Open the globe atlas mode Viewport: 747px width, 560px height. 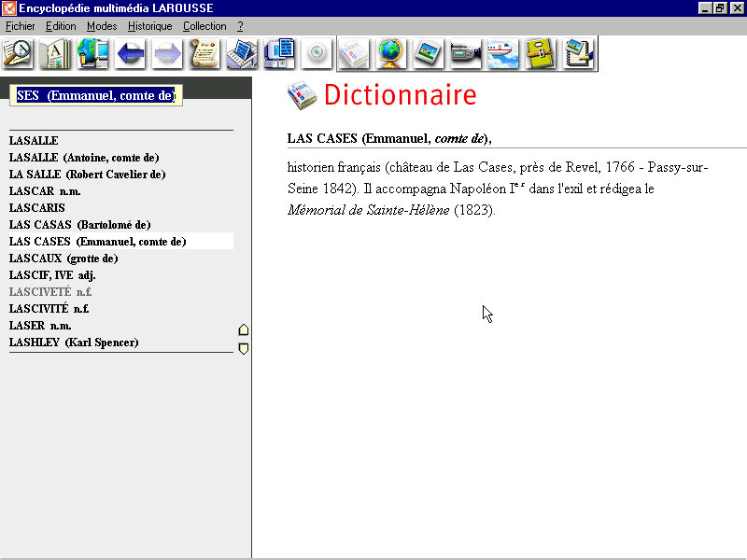391,53
